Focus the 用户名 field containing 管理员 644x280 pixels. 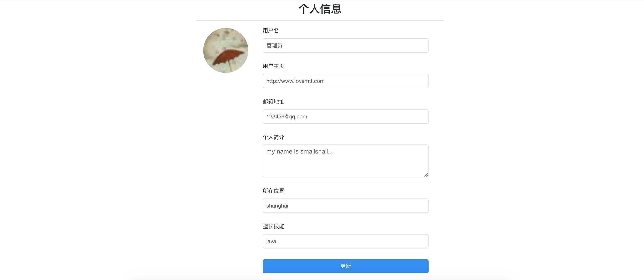(345, 45)
